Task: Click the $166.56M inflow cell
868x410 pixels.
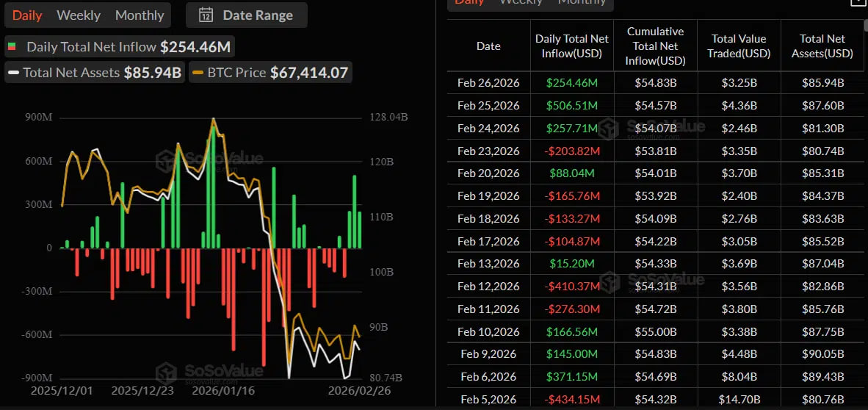Action: tap(572, 331)
